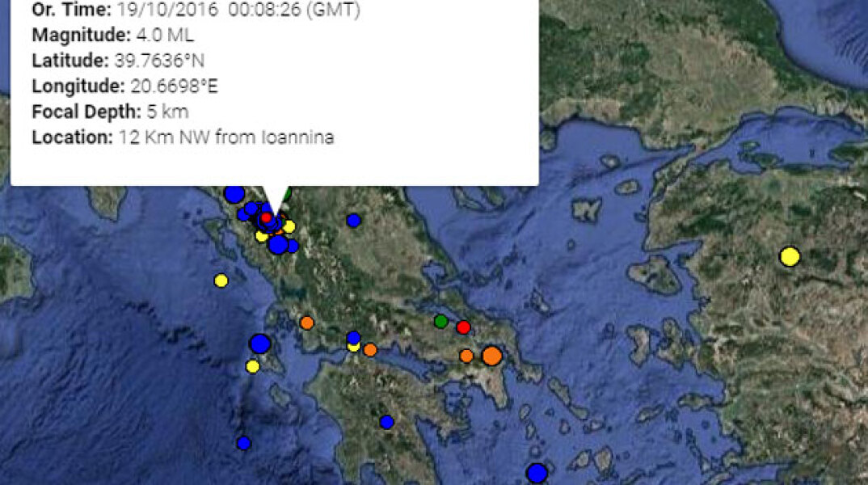868x485 pixels.
Task: Click the Location line in the info popup
Action: [x=183, y=137]
